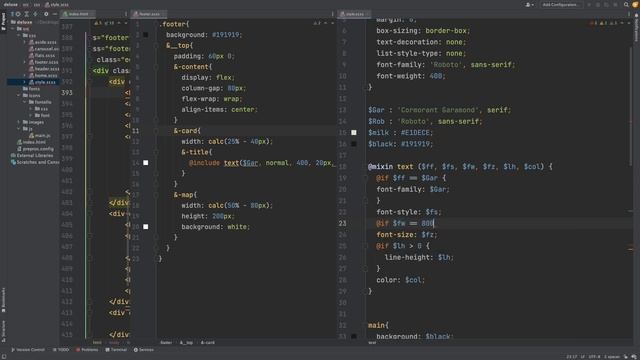Image resolution: width=640 pixels, height=360 pixels.
Task: Open the Search Everywhere magnifier icon
Action: pos(626,4)
